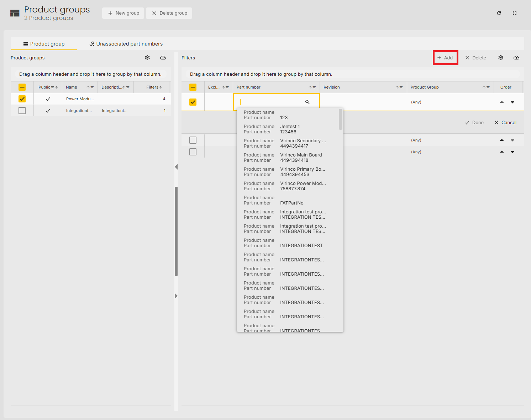
Task: Move second filter row down in order
Action: [x=512, y=140]
